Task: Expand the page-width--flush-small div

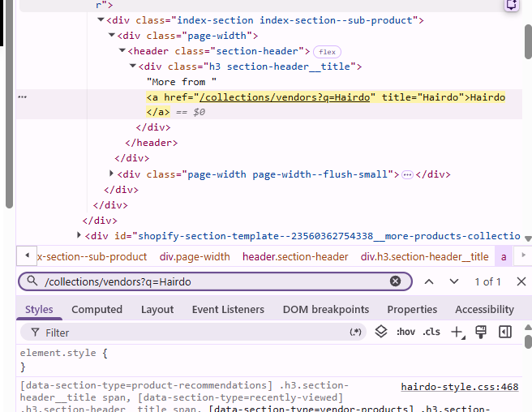Action: click(111, 174)
